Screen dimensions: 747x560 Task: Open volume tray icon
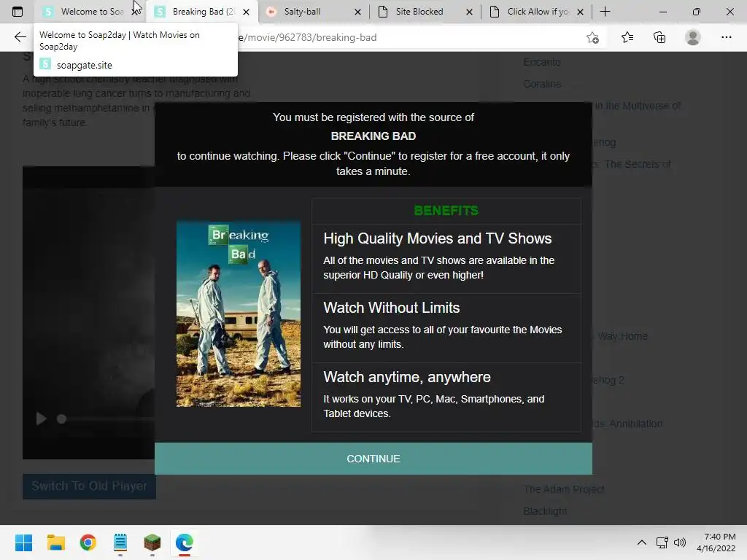[680, 542]
